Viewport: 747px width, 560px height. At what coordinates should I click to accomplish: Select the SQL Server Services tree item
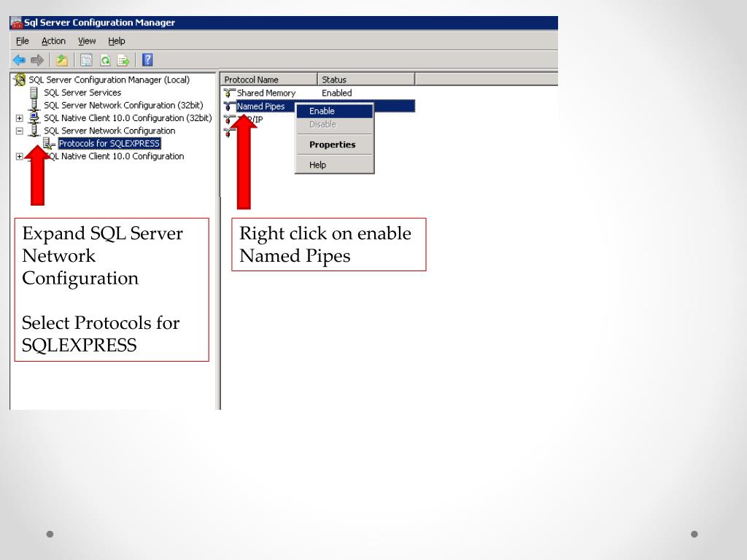click(82, 93)
